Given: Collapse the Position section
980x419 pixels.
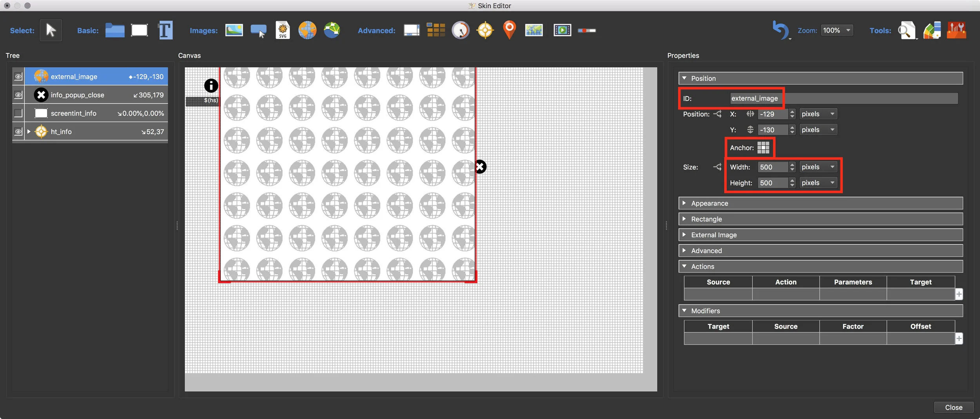Looking at the screenshot, I should pyautogui.click(x=820, y=78).
